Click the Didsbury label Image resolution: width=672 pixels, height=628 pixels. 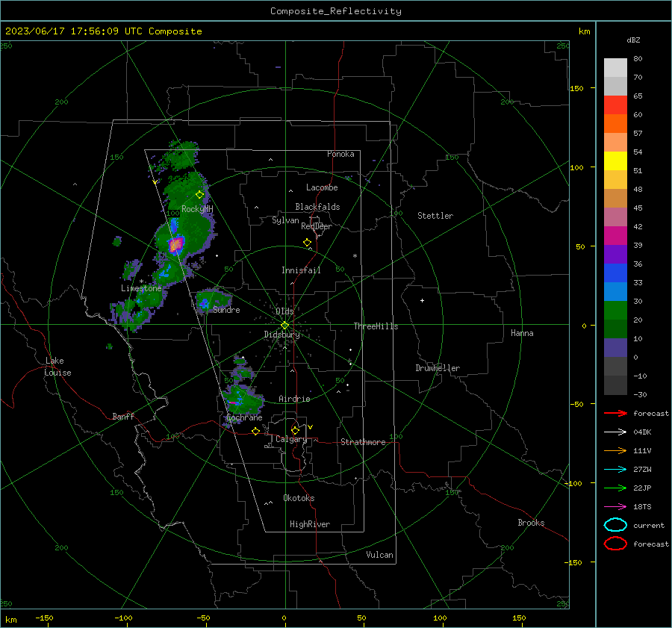281,335
